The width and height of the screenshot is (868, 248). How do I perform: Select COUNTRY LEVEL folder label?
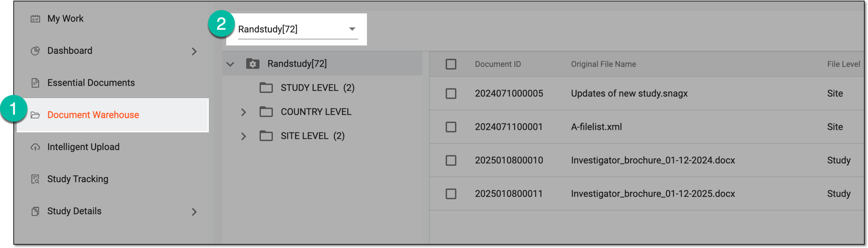(316, 112)
